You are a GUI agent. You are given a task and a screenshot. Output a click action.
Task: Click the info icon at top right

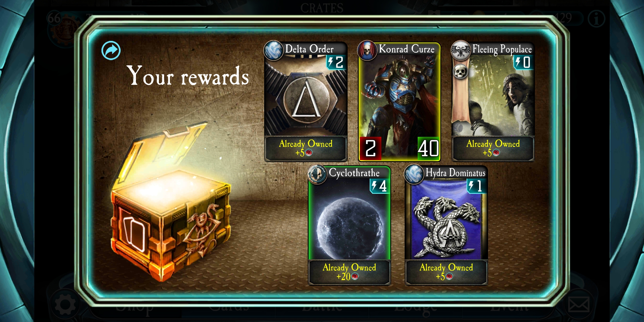(x=597, y=19)
